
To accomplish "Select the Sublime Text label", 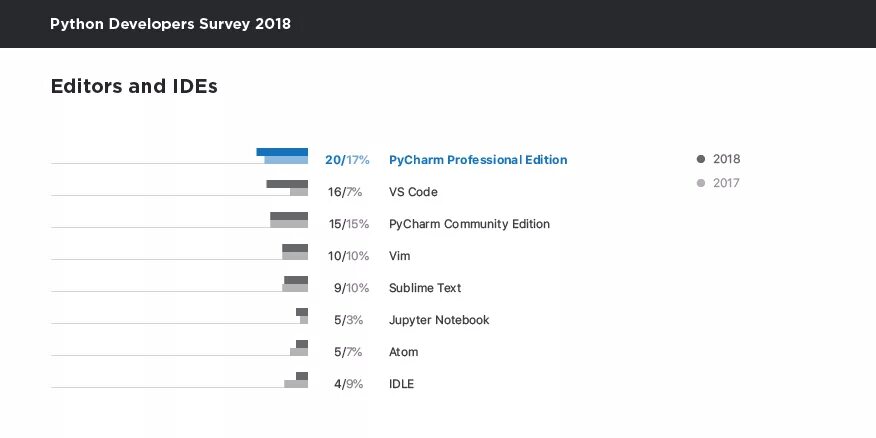I will point(425,288).
